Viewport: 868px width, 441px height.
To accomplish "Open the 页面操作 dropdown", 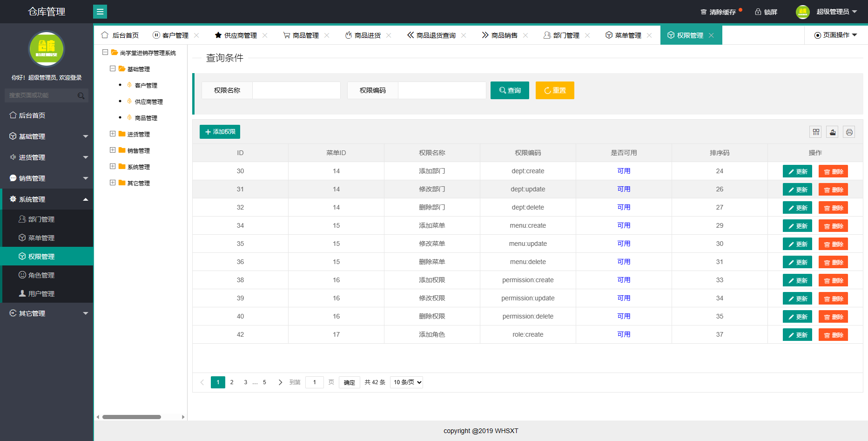I will tap(835, 35).
